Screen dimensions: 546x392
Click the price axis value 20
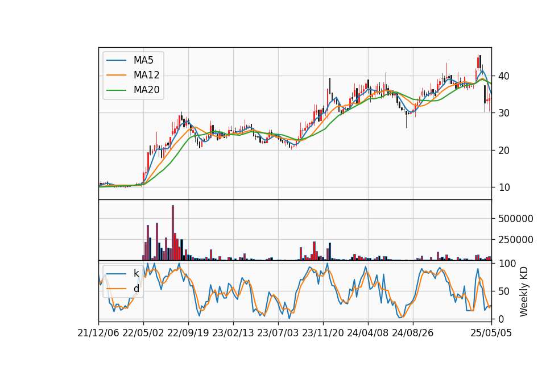[504, 150]
